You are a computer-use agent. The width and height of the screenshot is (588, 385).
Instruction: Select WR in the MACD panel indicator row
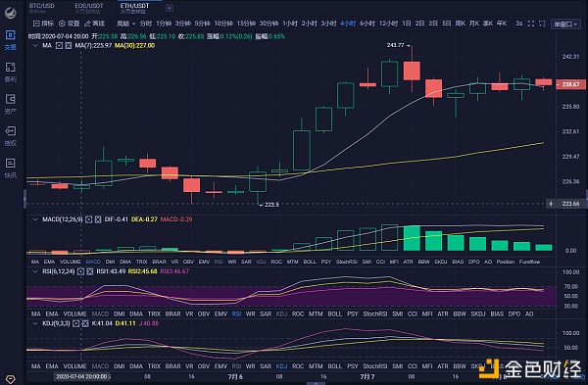tap(232, 262)
